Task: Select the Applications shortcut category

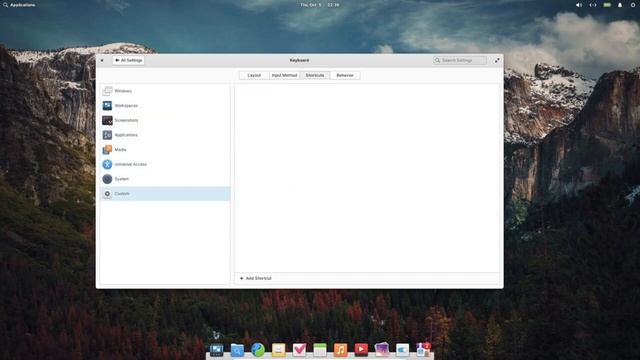Action: coord(165,135)
